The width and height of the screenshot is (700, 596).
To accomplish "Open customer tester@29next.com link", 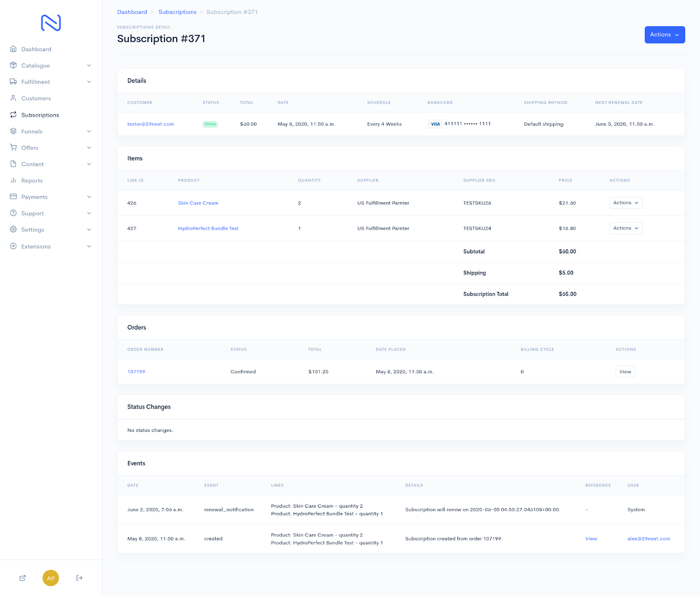I will 150,124.
